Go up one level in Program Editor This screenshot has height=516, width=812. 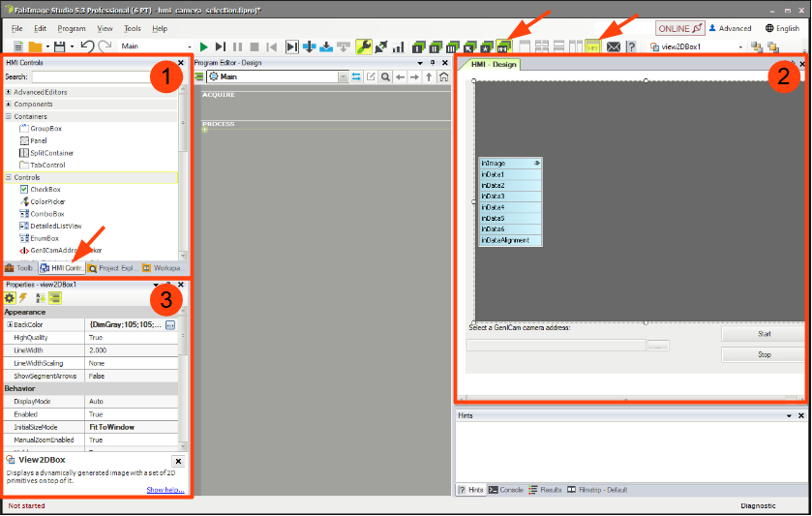pos(429,77)
